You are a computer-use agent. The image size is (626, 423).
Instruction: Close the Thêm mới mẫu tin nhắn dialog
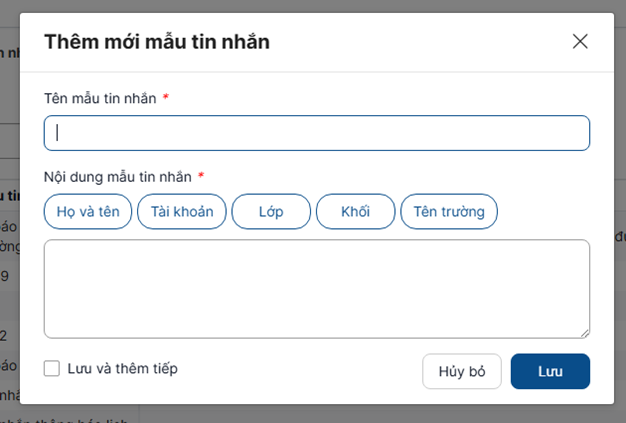[580, 41]
